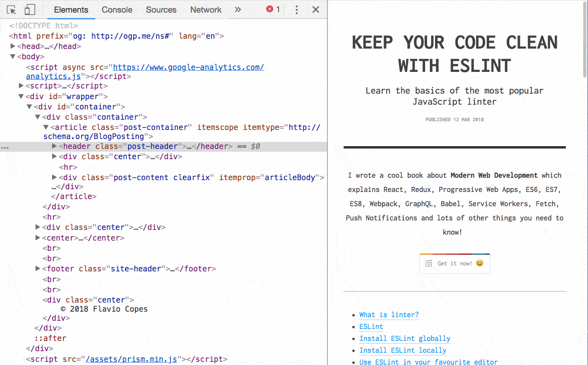Viewport: 588px width, 365px height.
Task: Open the DevTools three-dot options menu
Action: tap(297, 10)
